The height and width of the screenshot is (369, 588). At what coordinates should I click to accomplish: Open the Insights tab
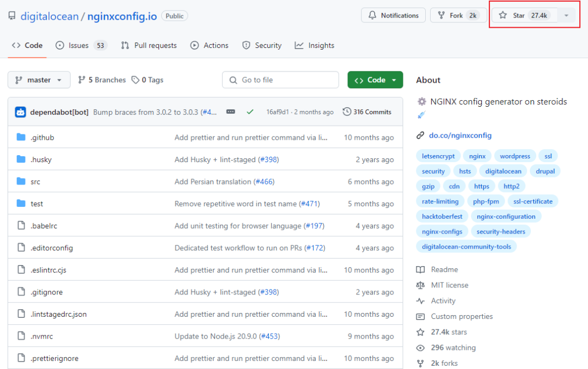[314, 45]
